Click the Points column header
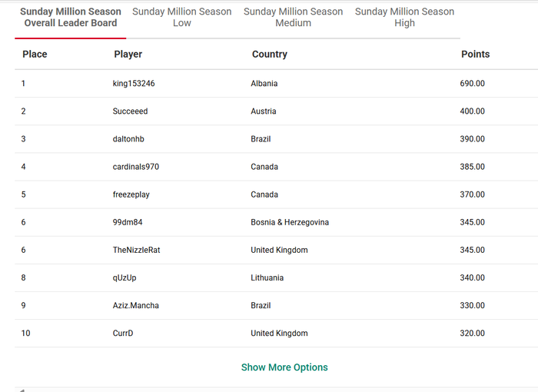 (x=475, y=55)
